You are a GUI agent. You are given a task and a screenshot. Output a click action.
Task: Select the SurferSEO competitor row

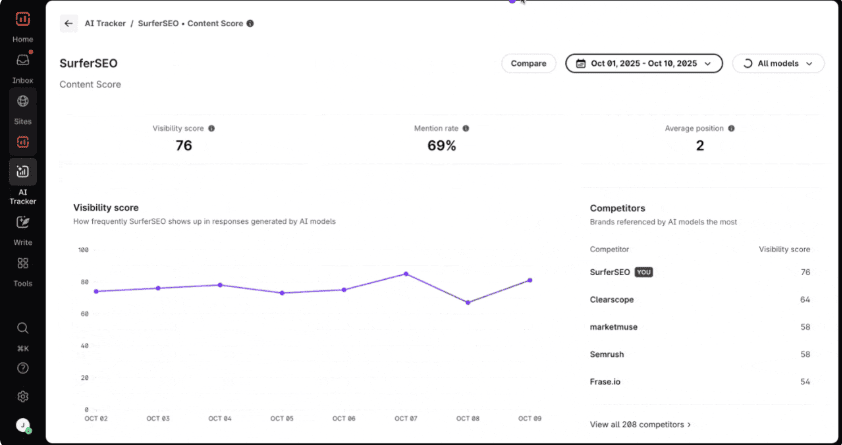[700, 272]
